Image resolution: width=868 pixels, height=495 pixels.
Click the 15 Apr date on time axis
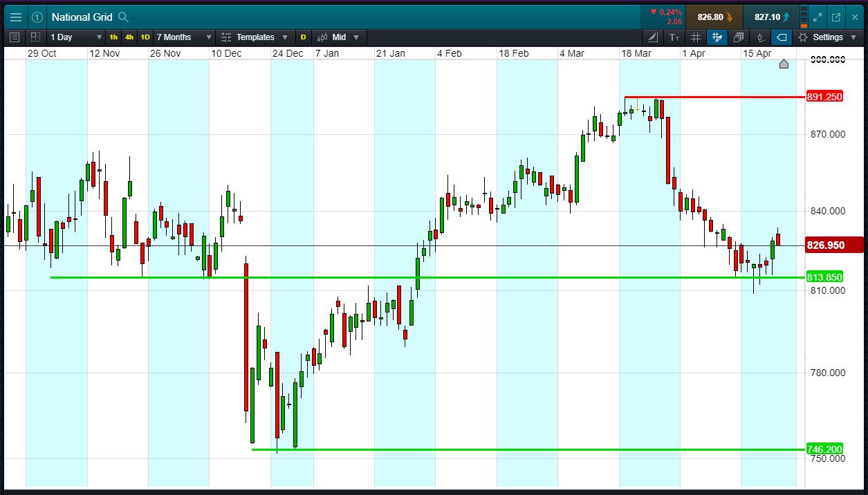757,53
